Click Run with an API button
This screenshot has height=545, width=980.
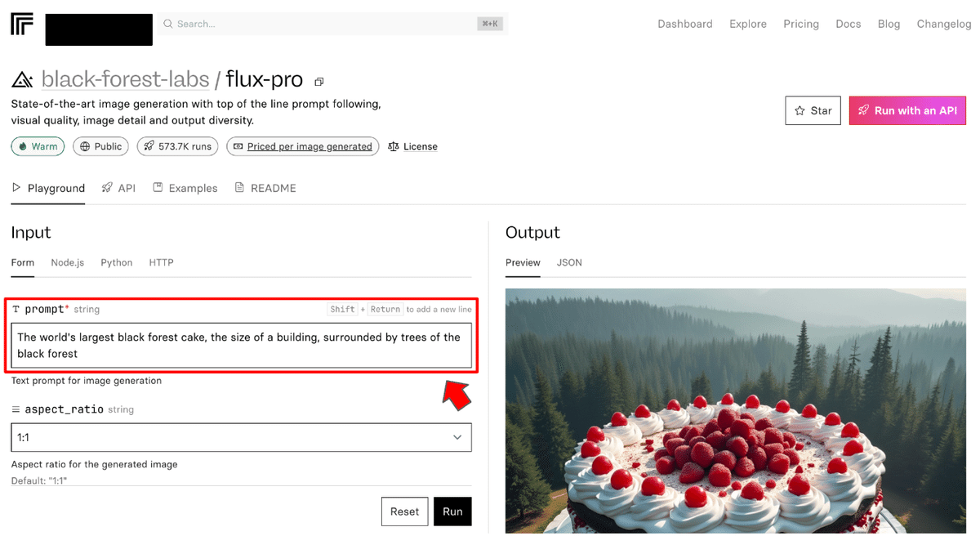[x=907, y=110]
